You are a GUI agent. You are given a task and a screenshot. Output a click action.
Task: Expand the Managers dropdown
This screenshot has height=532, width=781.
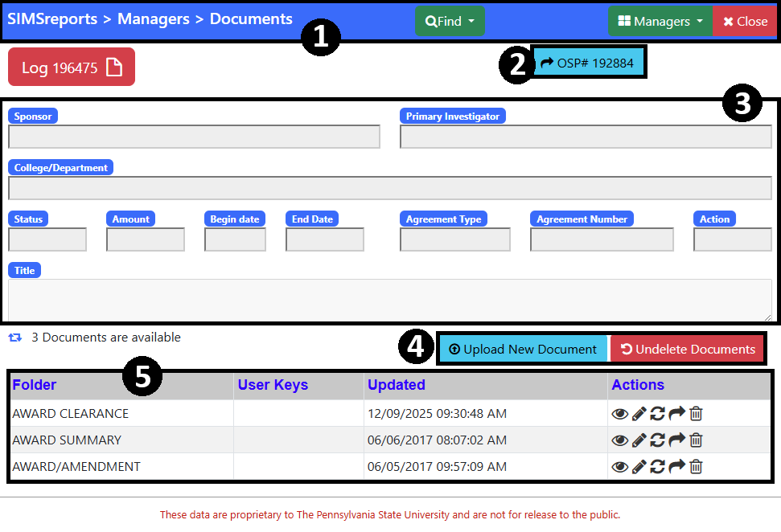click(660, 21)
